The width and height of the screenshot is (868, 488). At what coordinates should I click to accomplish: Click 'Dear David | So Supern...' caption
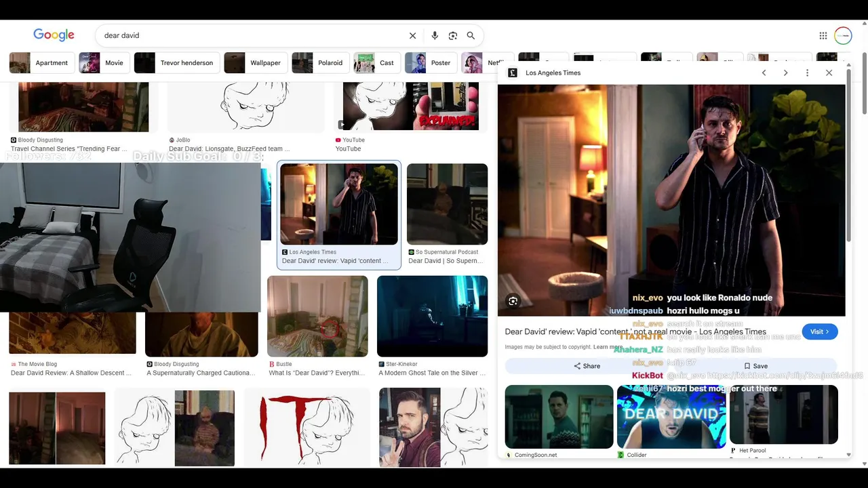point(446,261)
